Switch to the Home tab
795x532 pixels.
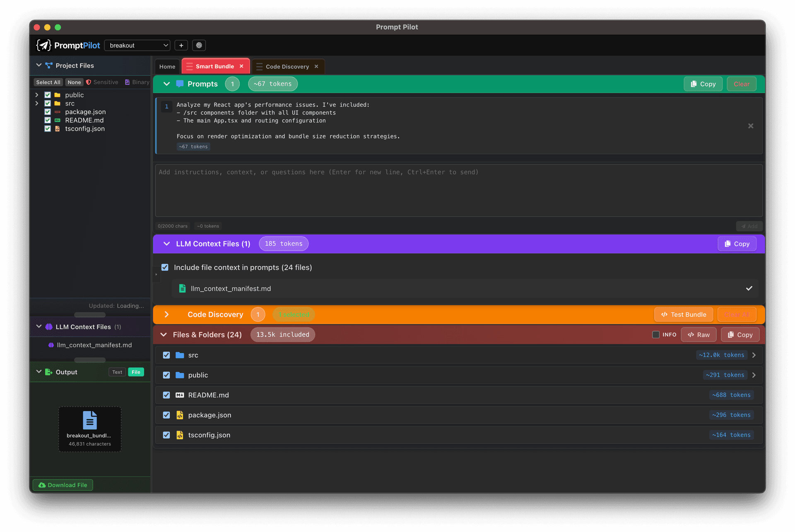click(167, 66)
